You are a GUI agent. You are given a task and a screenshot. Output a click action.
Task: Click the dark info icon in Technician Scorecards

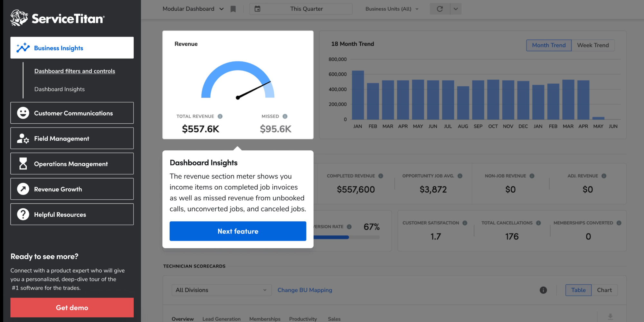(x=543, y=290)
